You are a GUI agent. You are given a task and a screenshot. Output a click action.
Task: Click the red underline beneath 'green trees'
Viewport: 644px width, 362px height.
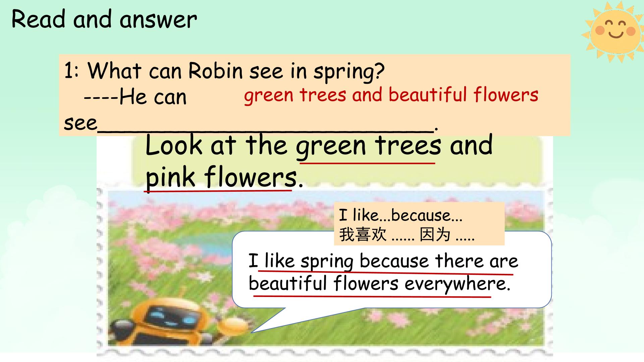click(x=367, y=163)
